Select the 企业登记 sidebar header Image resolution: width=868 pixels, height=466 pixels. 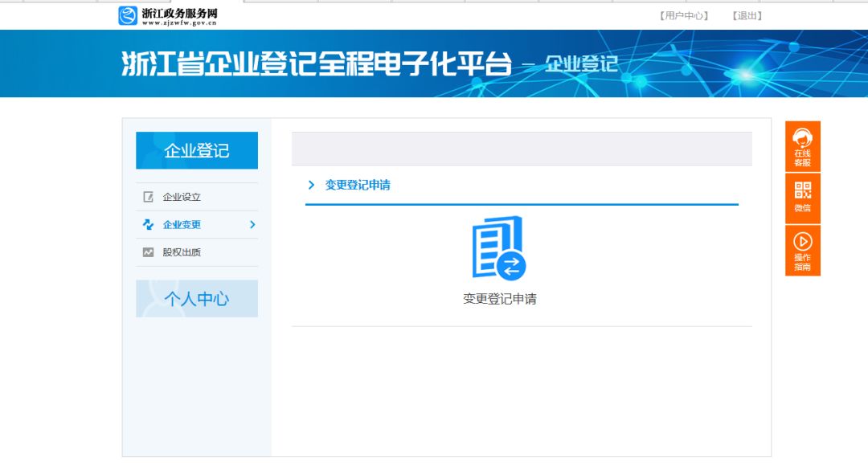(x=197, y=150)
